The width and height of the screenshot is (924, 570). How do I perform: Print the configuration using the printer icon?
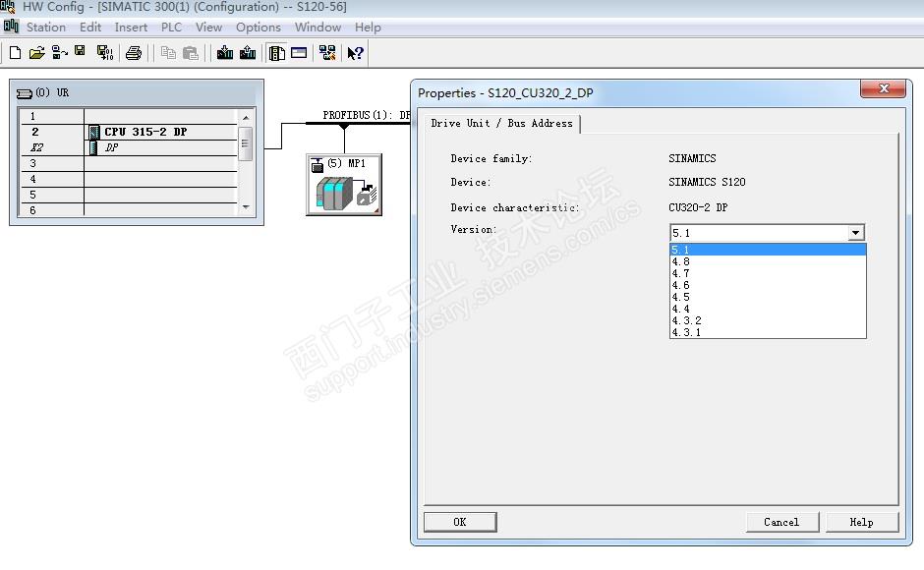click(134, 53)
